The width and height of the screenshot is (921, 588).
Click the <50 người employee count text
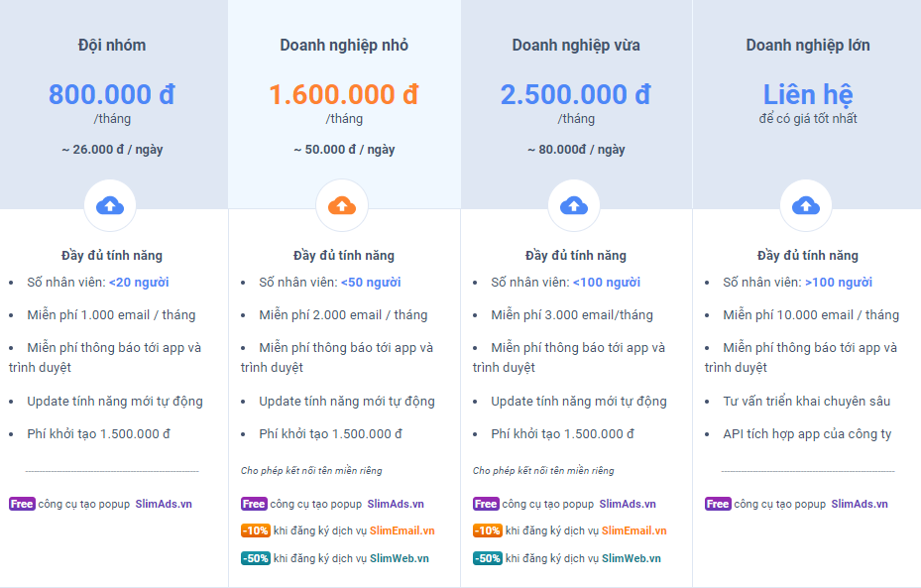[x=371, y=282]
